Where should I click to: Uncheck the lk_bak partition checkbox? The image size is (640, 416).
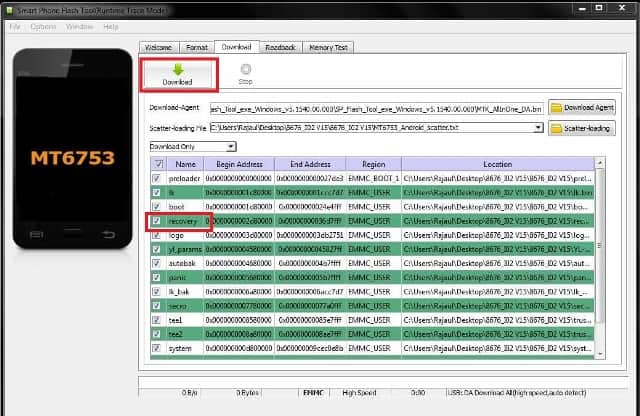click(x=156, y=291)
